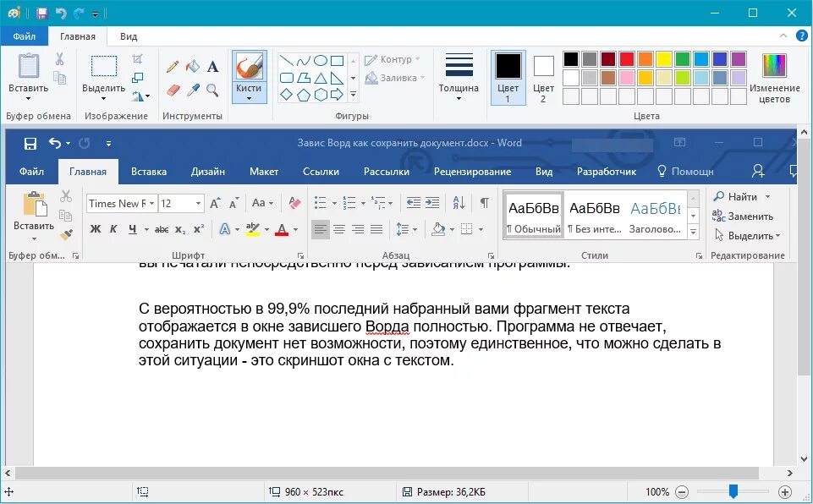813x504 pixels.
Task: Open the Файл menu in Paint
Action: [25, 36]
